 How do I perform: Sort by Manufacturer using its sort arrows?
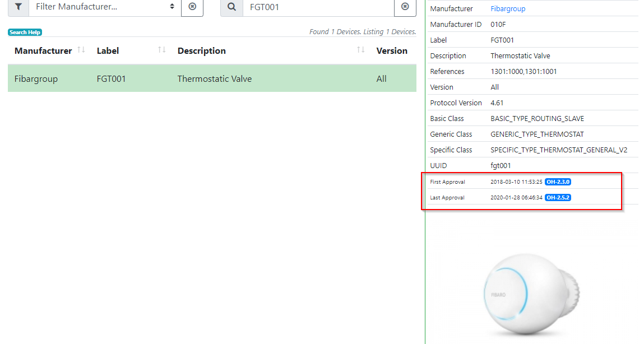(x=81, y=50)
